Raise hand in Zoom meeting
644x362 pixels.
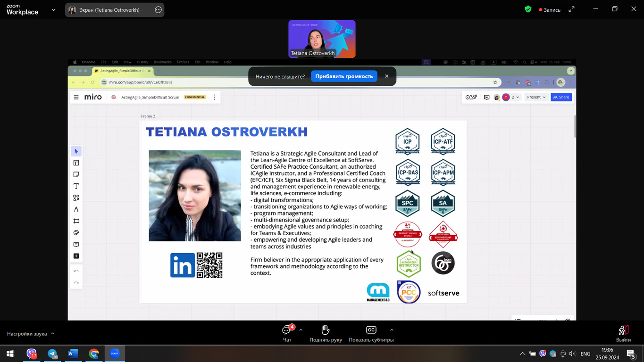pos(326,333)
